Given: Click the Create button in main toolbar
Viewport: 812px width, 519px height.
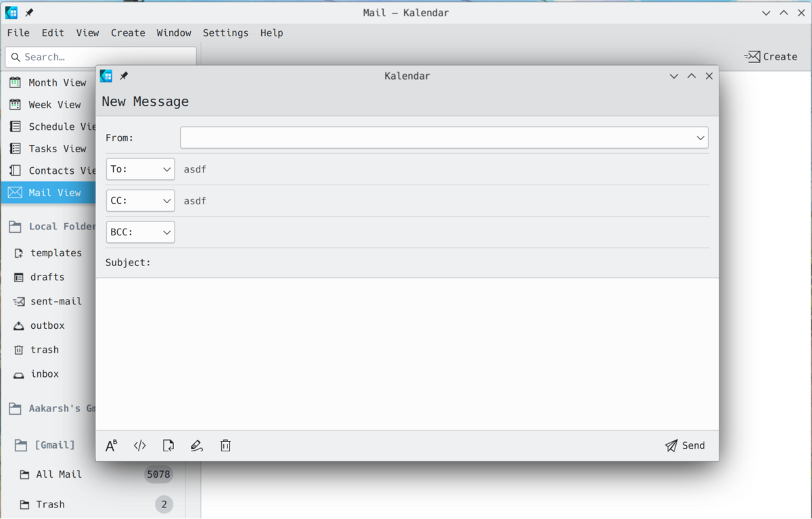Looking at the screenshot, I should click(x=771, y=57).
